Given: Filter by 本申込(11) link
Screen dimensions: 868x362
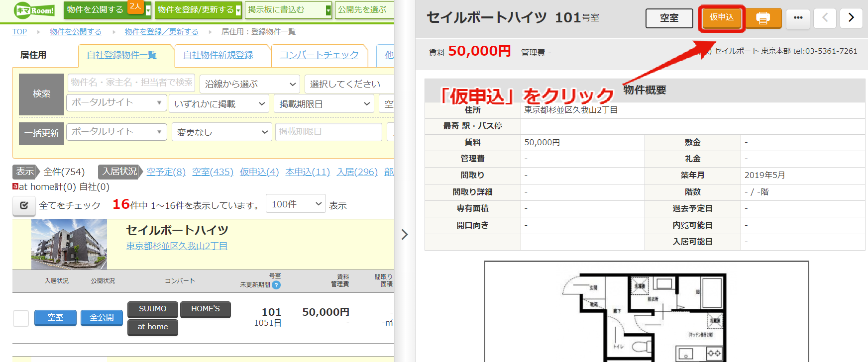Looking at the screenshot, I should pyautogui.click(x=308, y=172).
